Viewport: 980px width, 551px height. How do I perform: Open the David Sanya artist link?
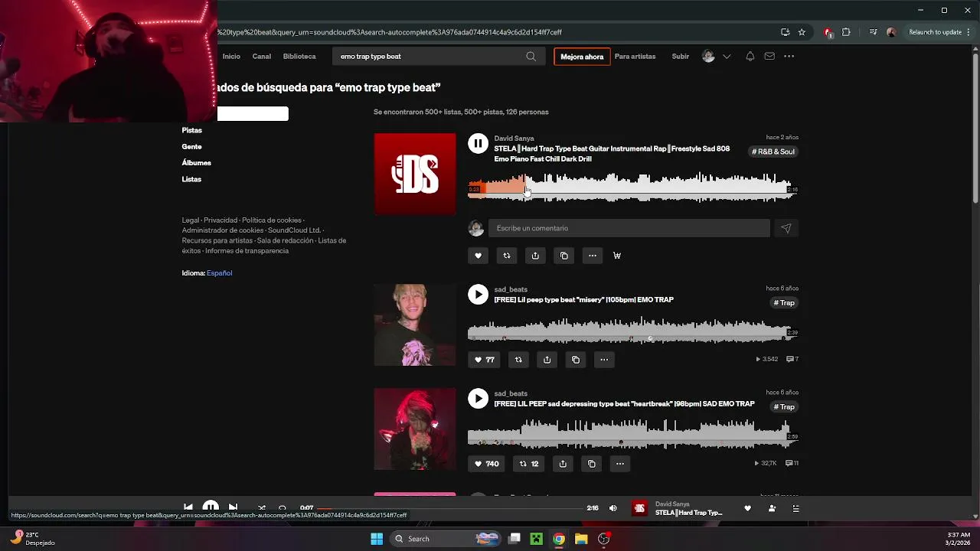[x=514, y=139]
